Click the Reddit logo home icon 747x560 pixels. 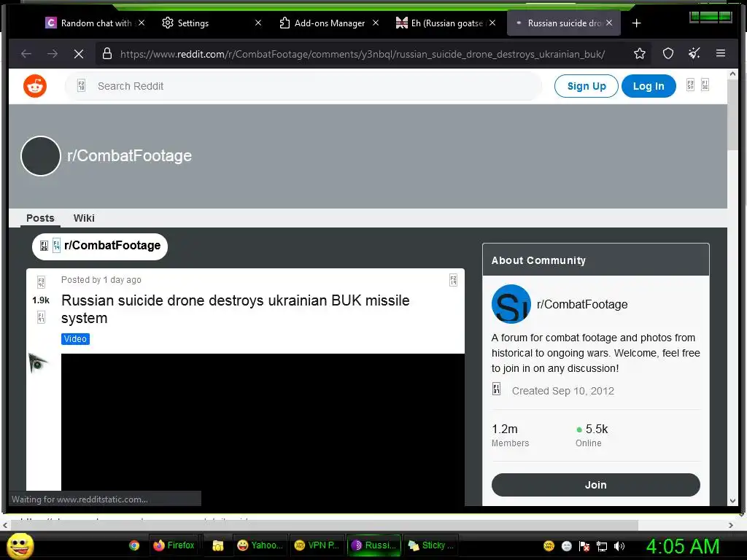pos(35,86)
